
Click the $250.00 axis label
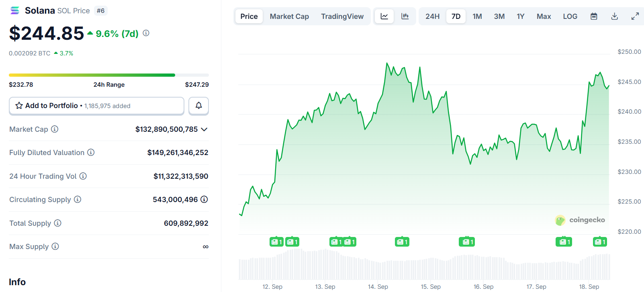point(629,51)
